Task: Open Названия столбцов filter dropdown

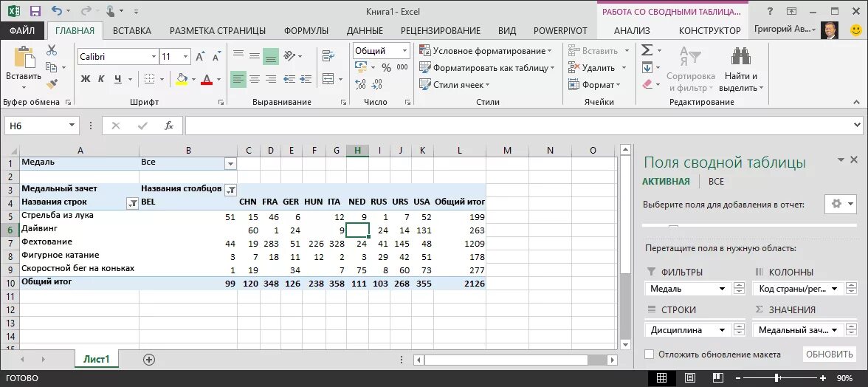Action: [x=230, y=189]
